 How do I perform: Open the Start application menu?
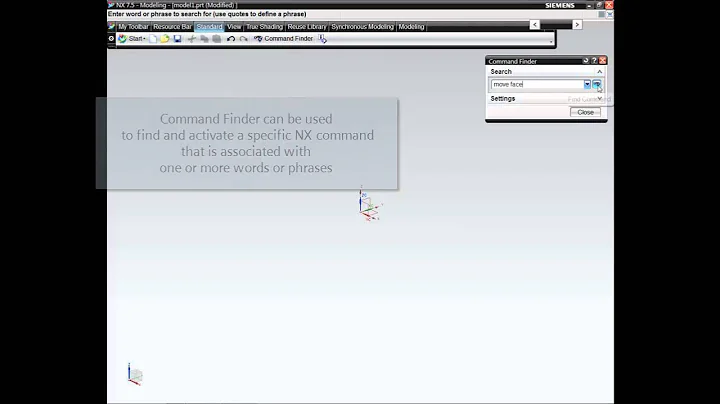click(132, 39)
